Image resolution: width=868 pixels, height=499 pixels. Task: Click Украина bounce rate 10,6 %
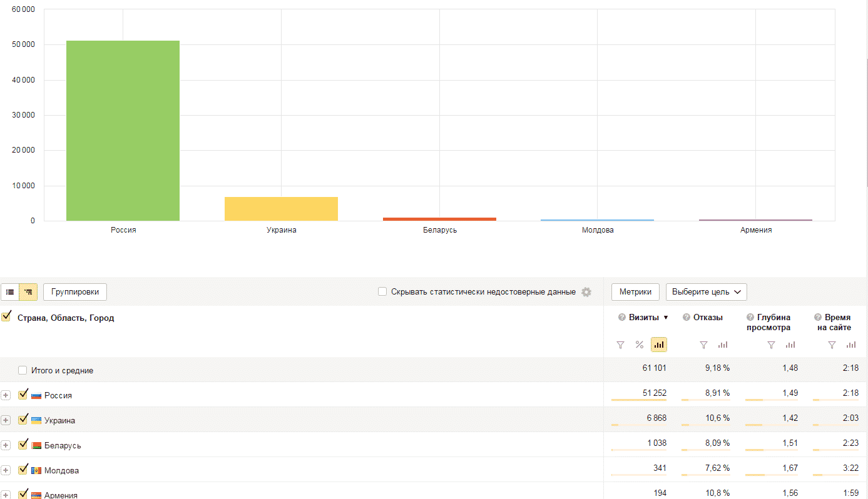click(x=717, y=418)
